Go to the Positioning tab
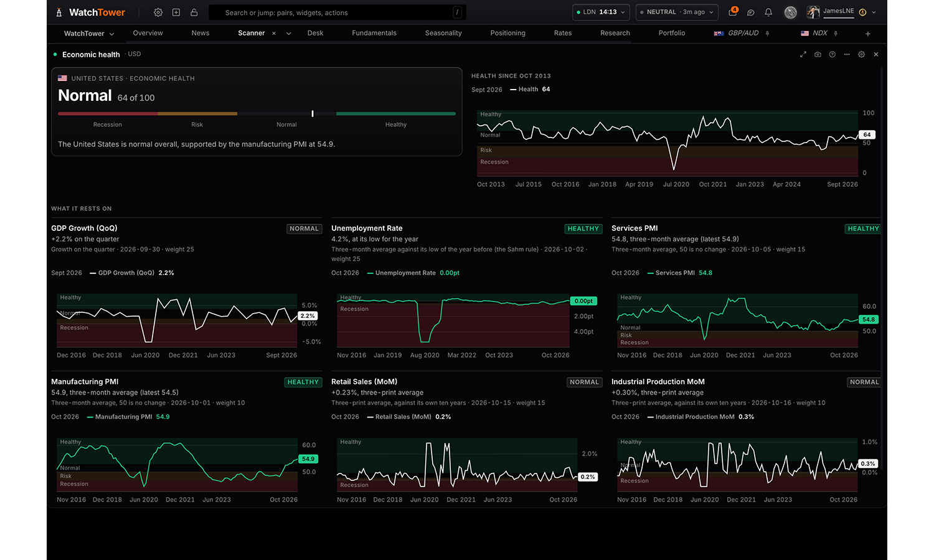The image size is (934, 560). pyautogui.click(x=508, y=33)
